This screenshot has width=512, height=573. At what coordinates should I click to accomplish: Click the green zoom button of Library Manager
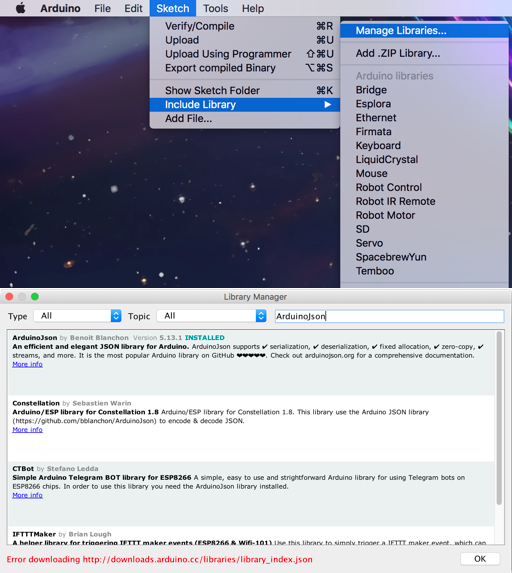coord(35,296)
